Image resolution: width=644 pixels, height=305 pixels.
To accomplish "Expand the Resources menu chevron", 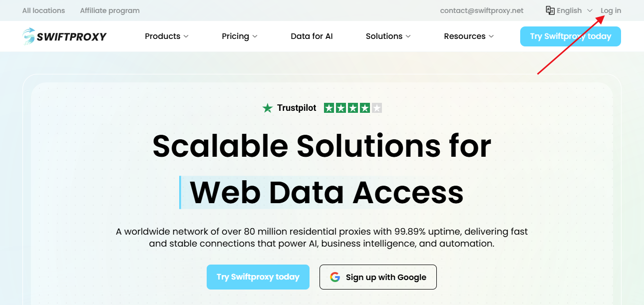I will tap(491, 36).
